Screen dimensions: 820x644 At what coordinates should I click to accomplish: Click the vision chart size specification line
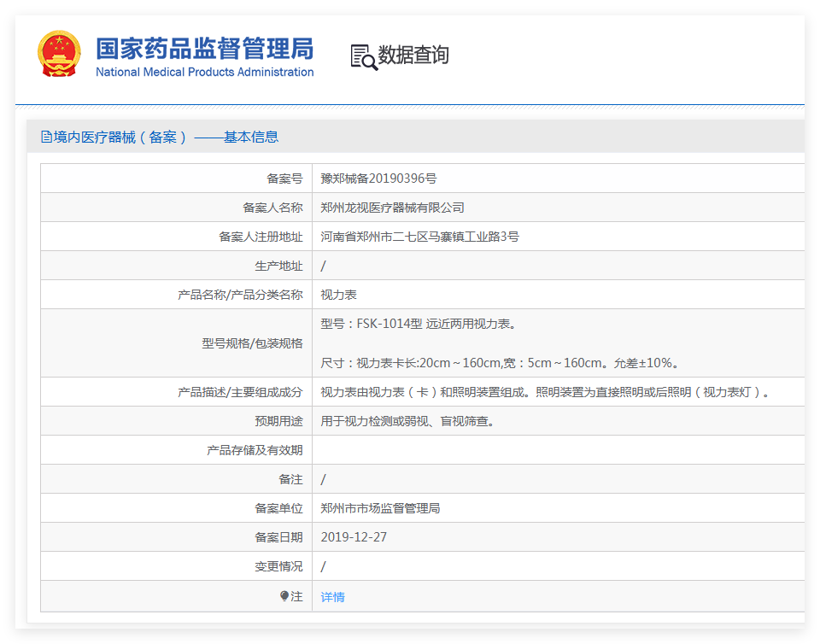click(x=500, y=363)
